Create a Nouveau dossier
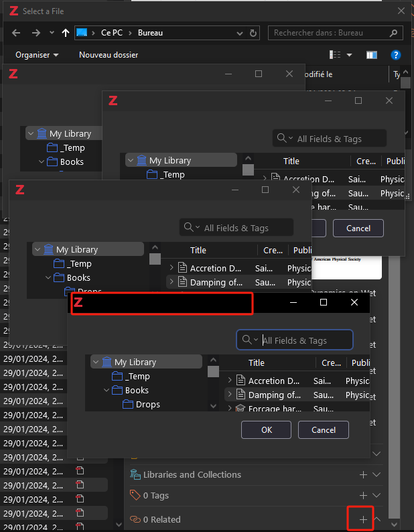The width and height of the screenshot is (414, 532). pyautogui.click(x=109, y=55)
